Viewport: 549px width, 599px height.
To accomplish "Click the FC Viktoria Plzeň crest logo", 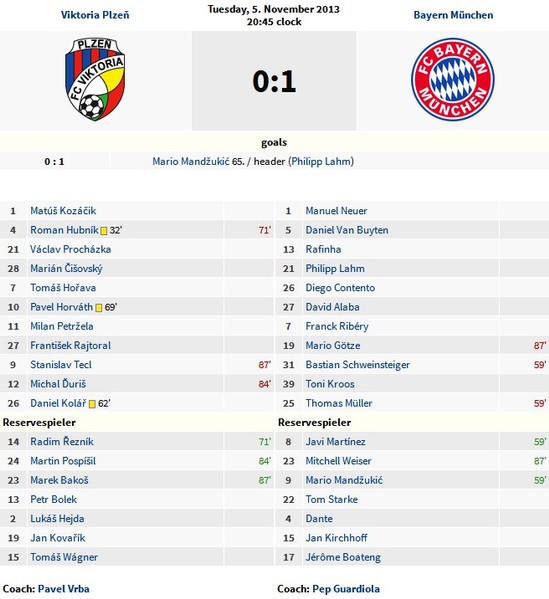I will (95, 79).
